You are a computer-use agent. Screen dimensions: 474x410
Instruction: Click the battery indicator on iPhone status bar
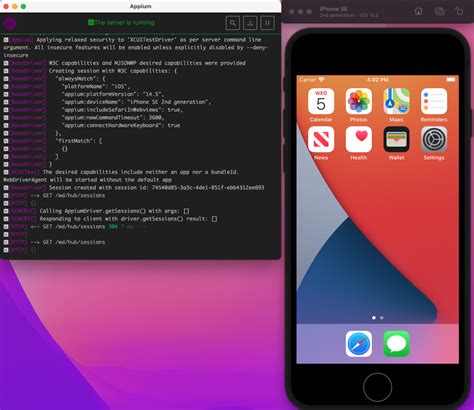pyautogui.click(x=451, y=80)
